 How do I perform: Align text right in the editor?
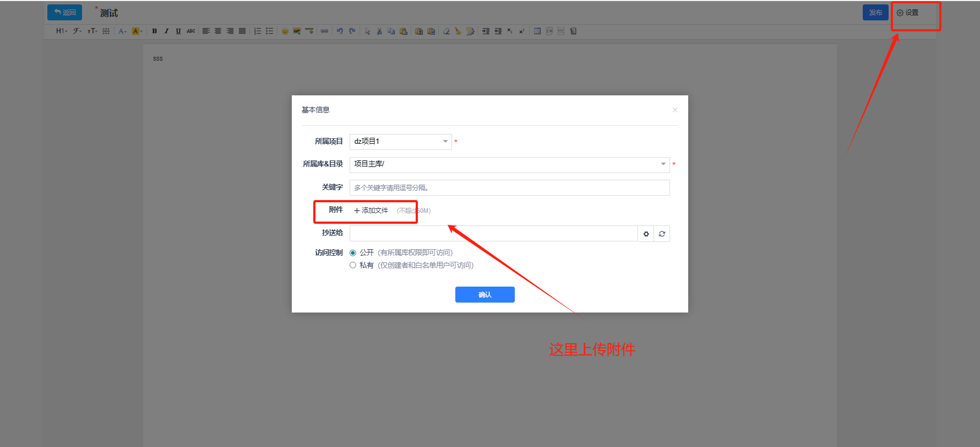[230, 31]
